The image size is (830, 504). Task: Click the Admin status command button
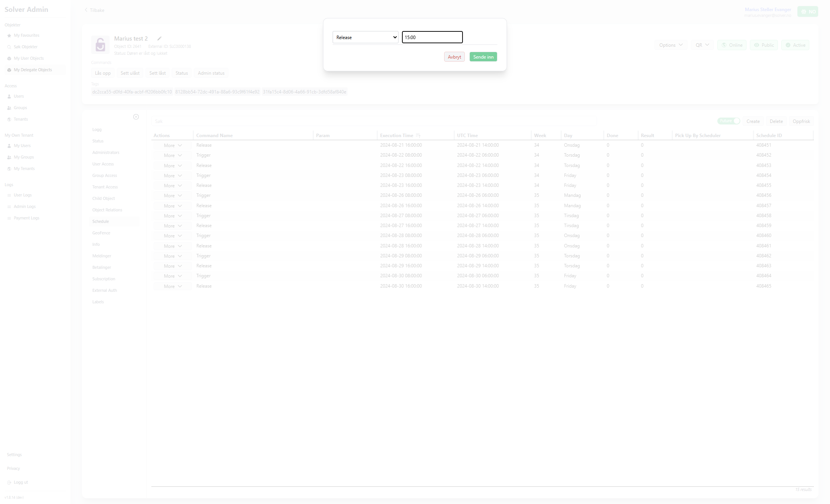tap(211, 73)
